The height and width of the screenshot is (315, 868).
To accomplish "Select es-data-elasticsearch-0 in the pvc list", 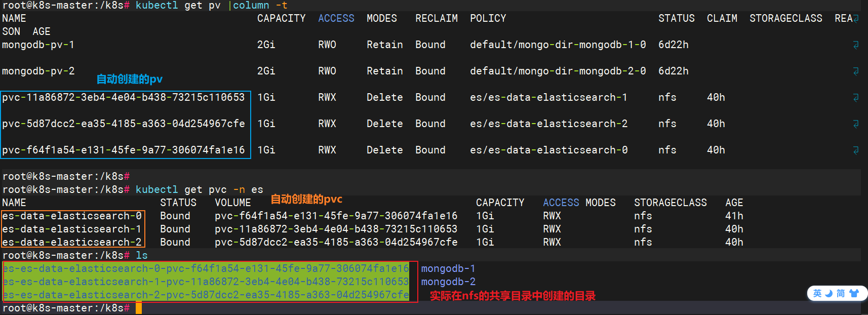I will (x=72, y=216).
